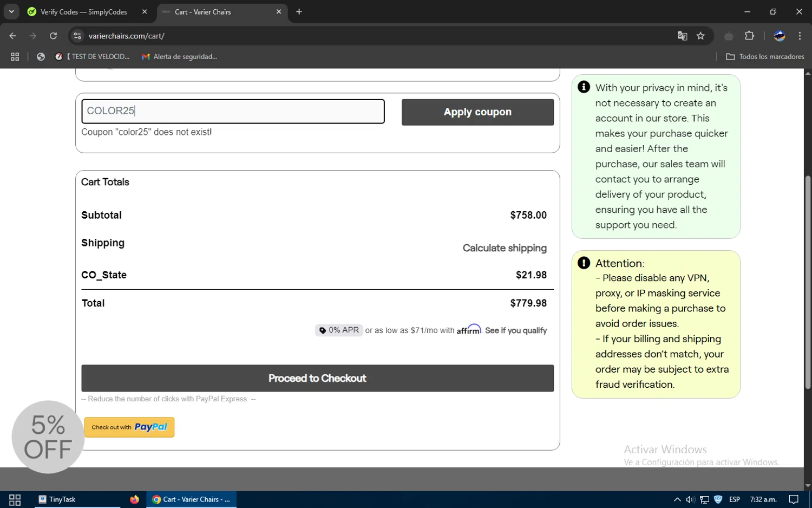This screenshot has width=812, height=508.
Task: Open the Chrome three-dot menu
Action: point(800,36)
